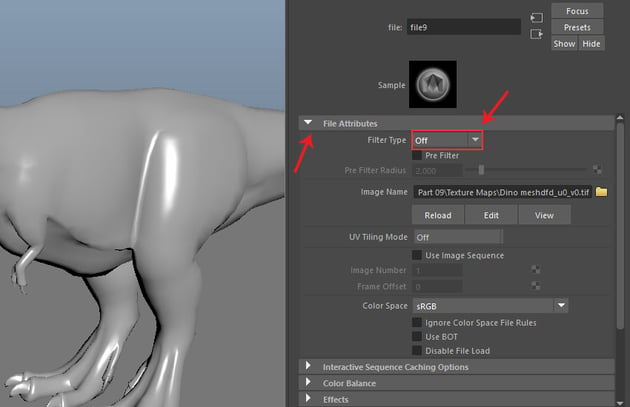The image size is (630, 407).
Task: Click the Pre Filter Radius value field
Action: tap(438, 170)
